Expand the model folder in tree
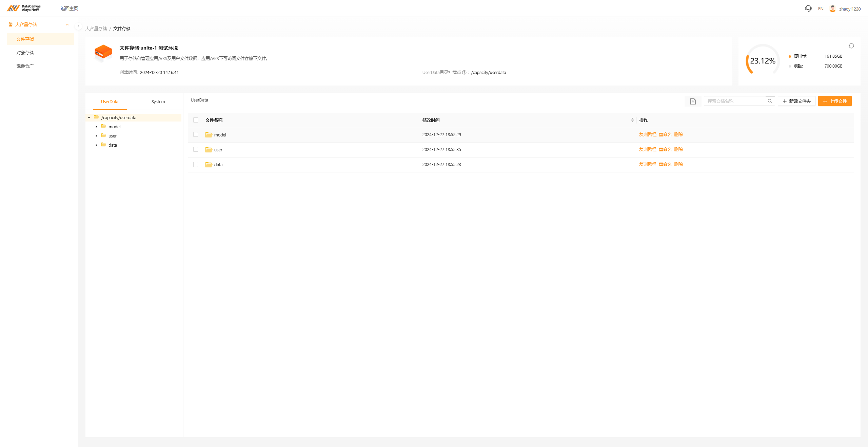 tap(96, 127)
